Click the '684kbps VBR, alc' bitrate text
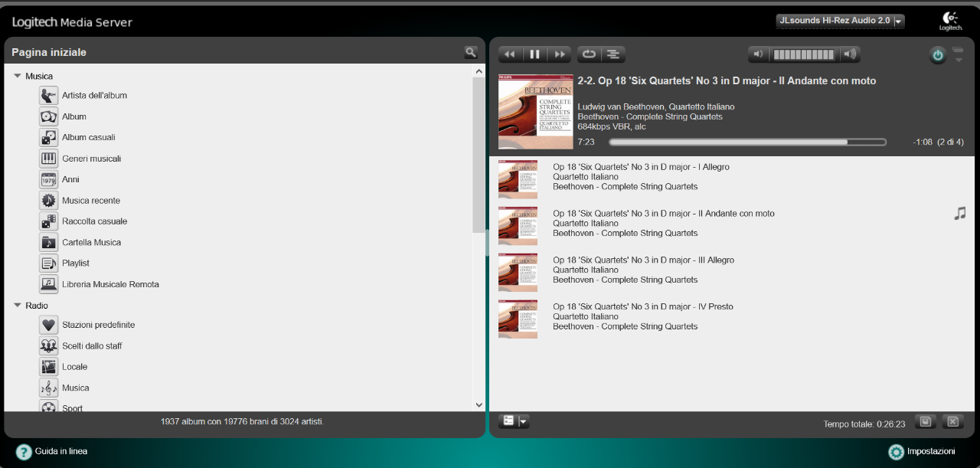The width and height of the screenshot is (980, 468). [612, 126]
